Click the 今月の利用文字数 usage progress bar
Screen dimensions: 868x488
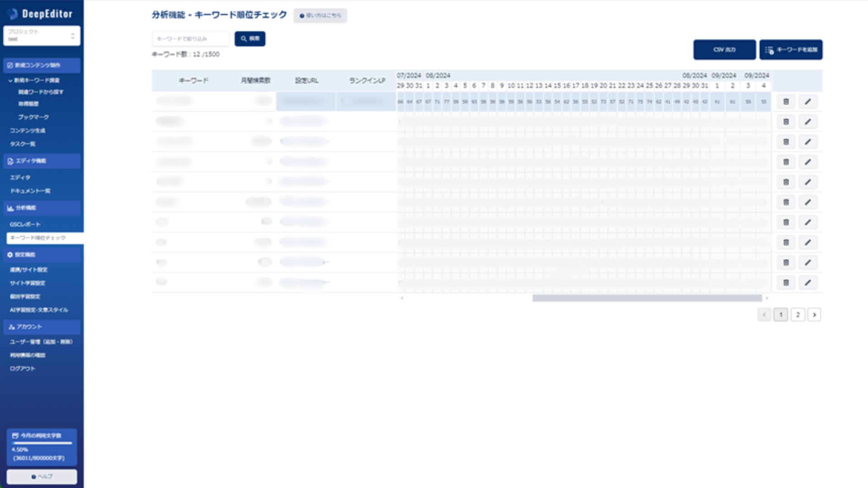coord(42,443)
